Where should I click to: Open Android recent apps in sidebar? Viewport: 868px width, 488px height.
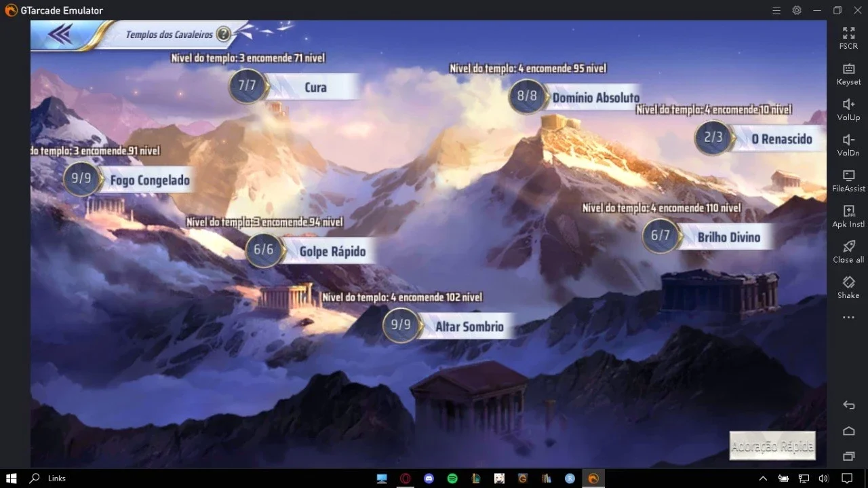(x=848, y=456)
